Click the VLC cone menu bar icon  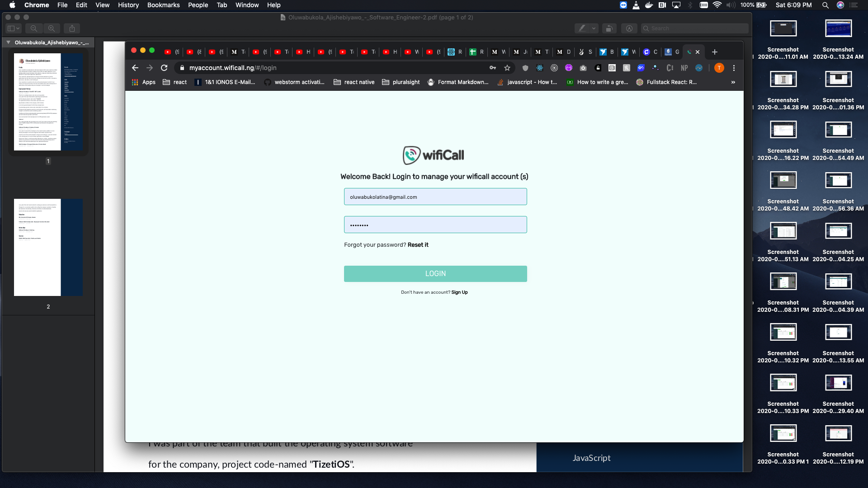(x=636, y=5)
